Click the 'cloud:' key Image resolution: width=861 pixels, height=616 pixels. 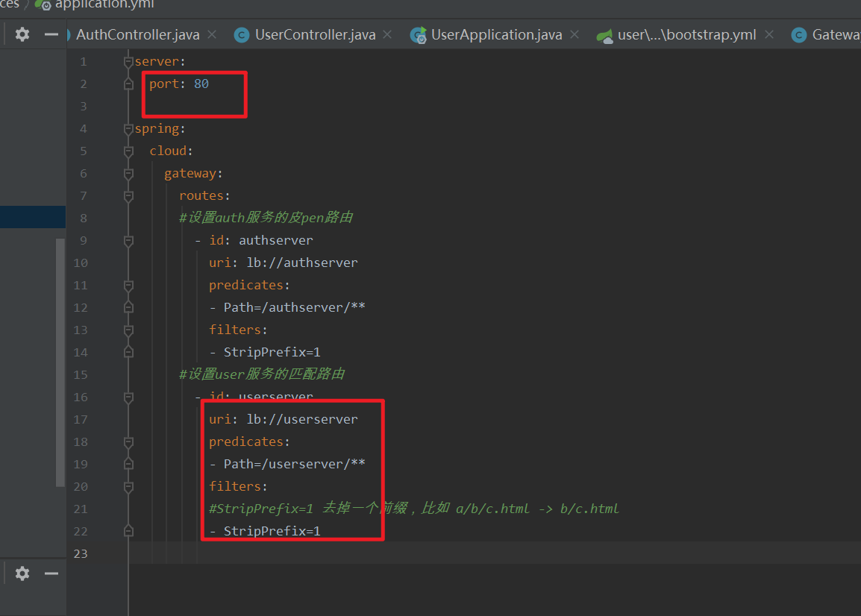tap(171, 151)
